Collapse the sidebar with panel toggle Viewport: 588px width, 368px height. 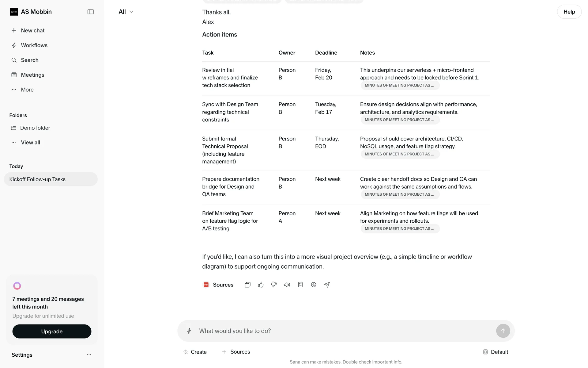coord(90,12)
